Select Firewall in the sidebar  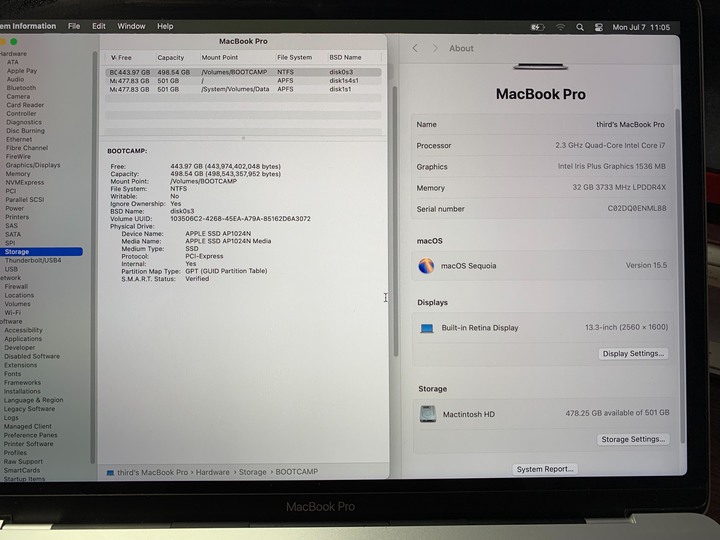coord(16,287)
